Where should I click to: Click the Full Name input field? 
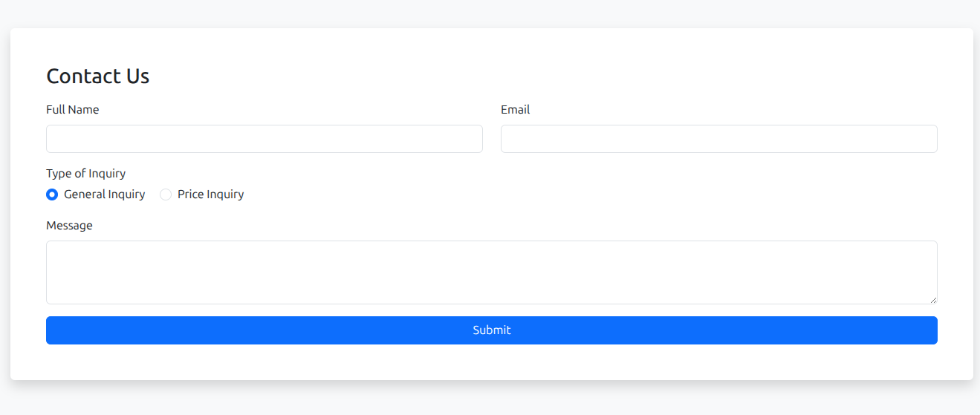264,139
